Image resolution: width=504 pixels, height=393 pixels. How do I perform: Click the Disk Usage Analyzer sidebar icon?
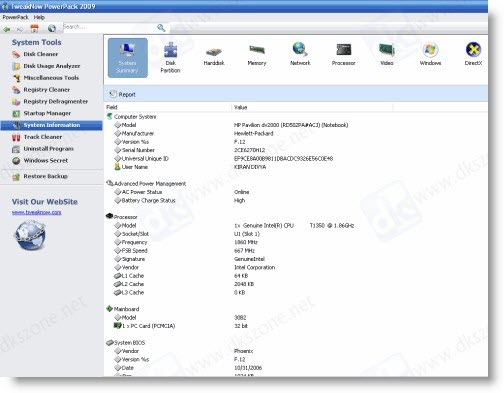click(16, 66)
